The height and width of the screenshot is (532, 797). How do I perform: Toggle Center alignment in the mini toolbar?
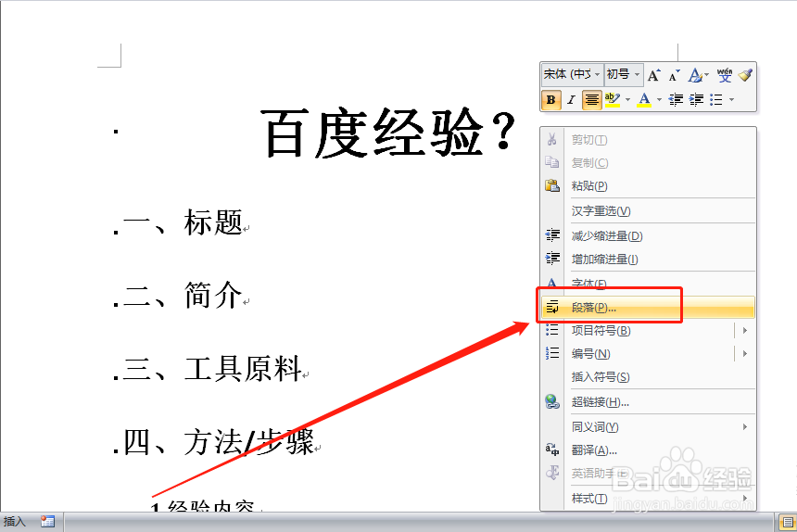point(591,99)
